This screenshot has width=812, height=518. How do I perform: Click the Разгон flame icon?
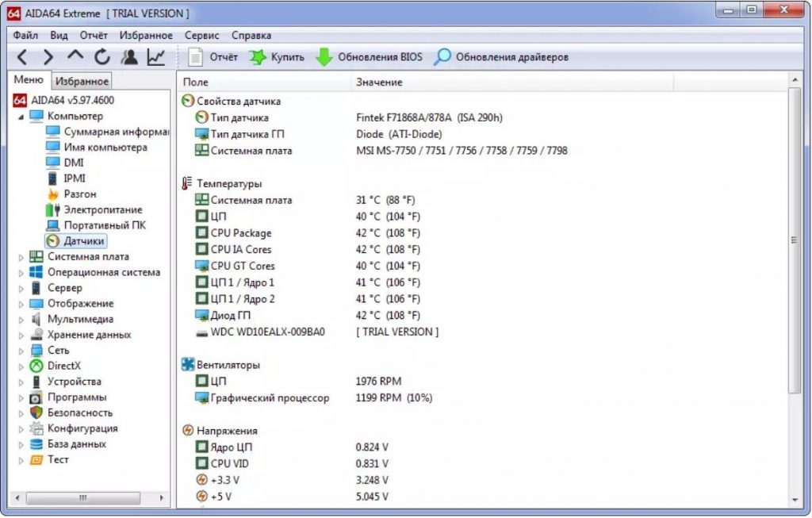tap(53, 194)
